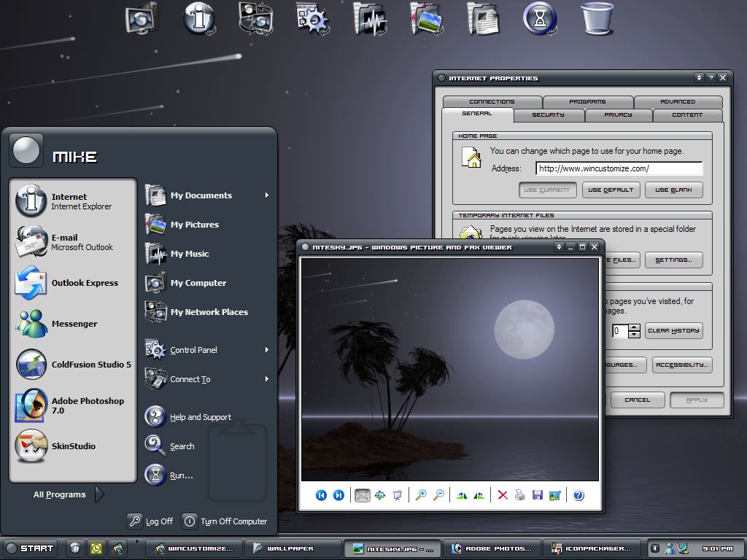This screenshot has width=747, height=560.
Task: Show hidden system tray icons
Action: click(x=655, y=548)
